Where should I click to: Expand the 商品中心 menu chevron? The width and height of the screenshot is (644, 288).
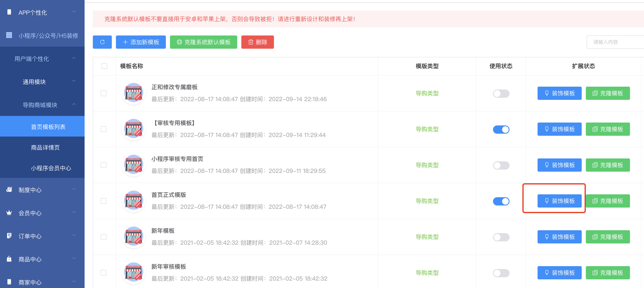(74, 258)
